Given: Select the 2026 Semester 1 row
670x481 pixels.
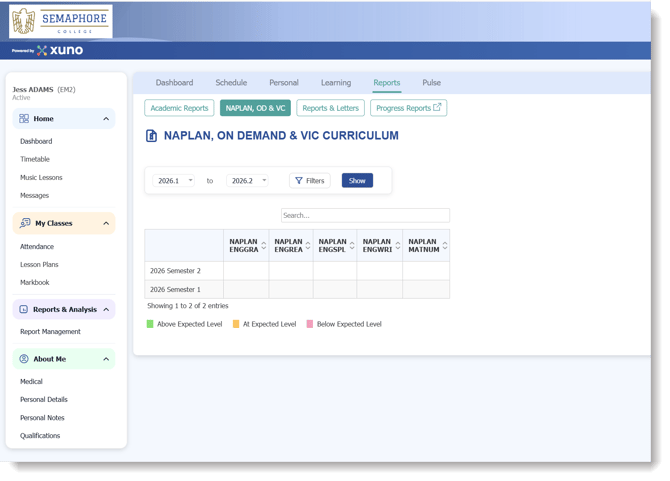Looking at the screenshot, I should [x=297, y=289].
